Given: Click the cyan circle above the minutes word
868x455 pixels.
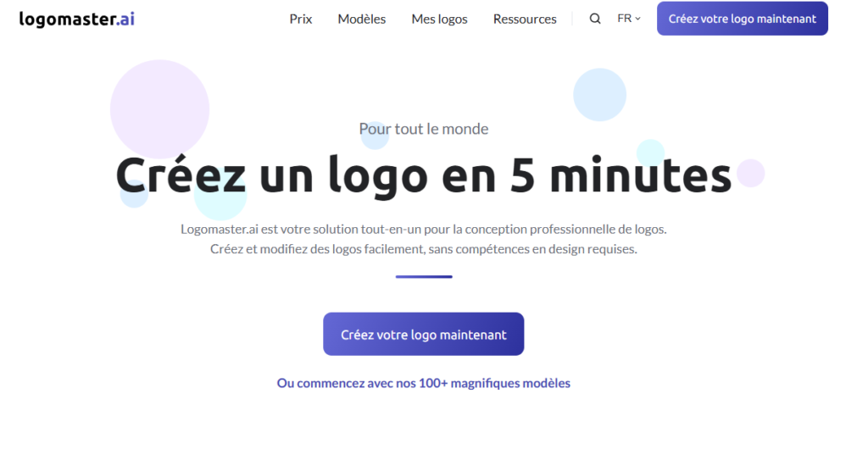Looking at the screenshot, I should (650, 153).
